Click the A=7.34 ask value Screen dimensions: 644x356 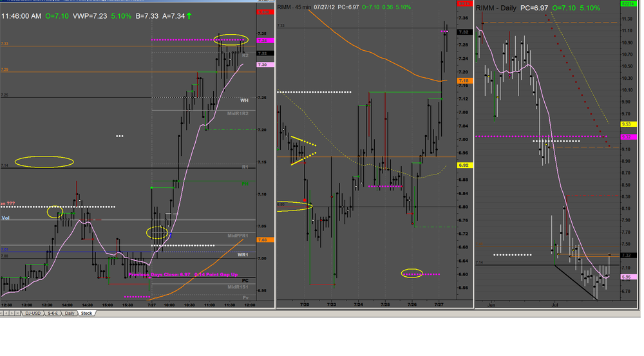tap(174, 16)
